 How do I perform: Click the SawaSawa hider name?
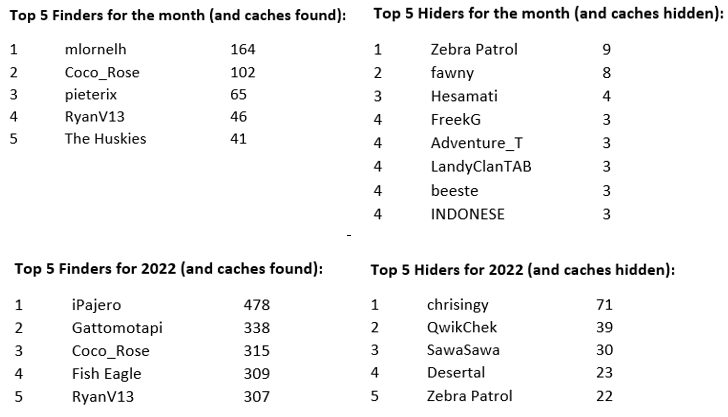[x=463, y=350]
